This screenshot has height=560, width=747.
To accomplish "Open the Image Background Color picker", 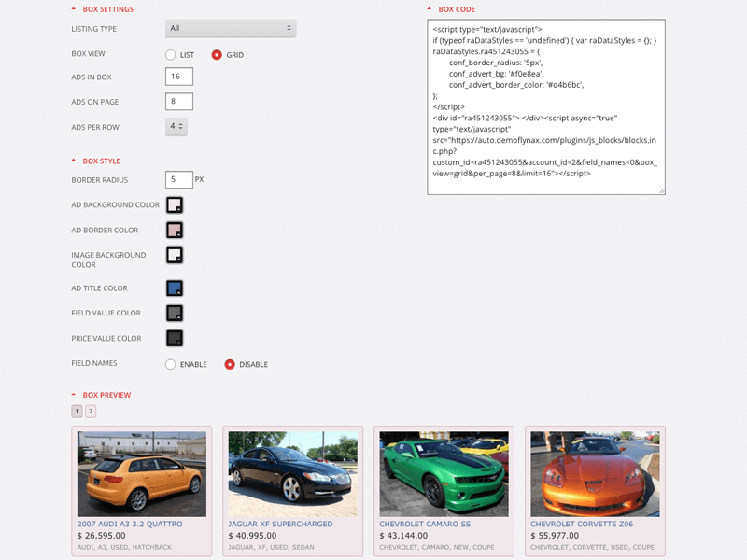I will (x=175, y=255).
